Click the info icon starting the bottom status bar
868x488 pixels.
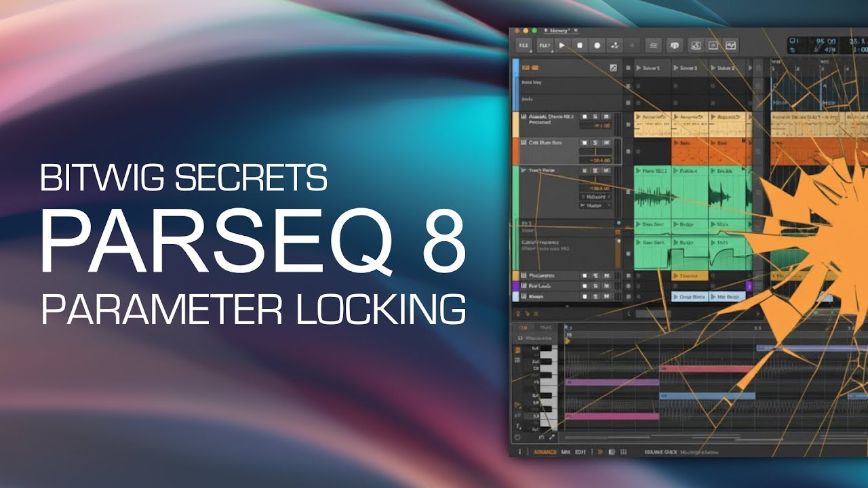[519, 451]
